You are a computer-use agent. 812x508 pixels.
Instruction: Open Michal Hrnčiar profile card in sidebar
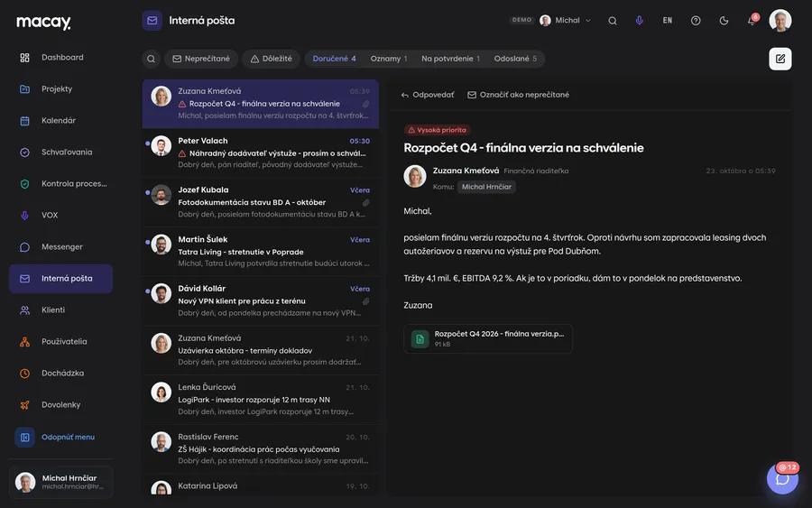click(60, 482)
